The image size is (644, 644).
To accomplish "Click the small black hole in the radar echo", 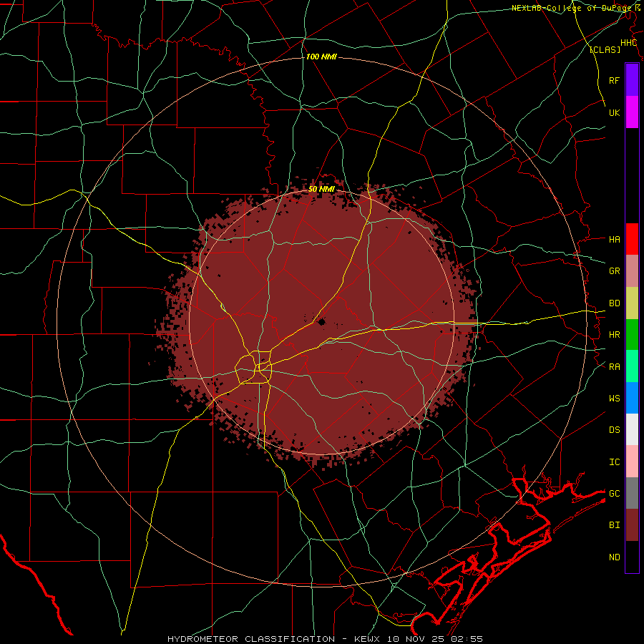I will 321,321.
